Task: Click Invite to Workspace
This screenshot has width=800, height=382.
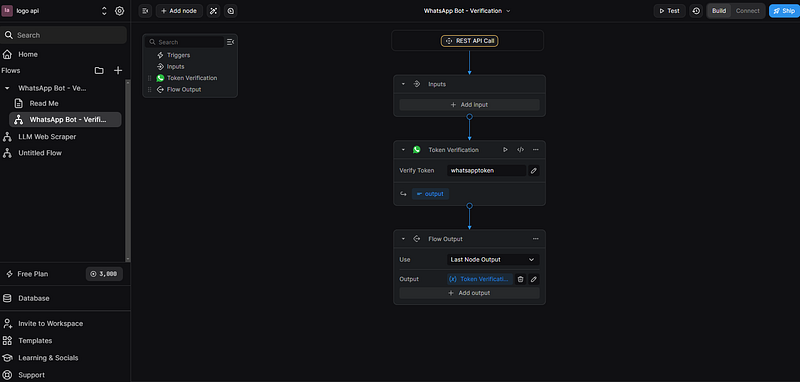Action: pyautogui.click(x=51, y=323)
